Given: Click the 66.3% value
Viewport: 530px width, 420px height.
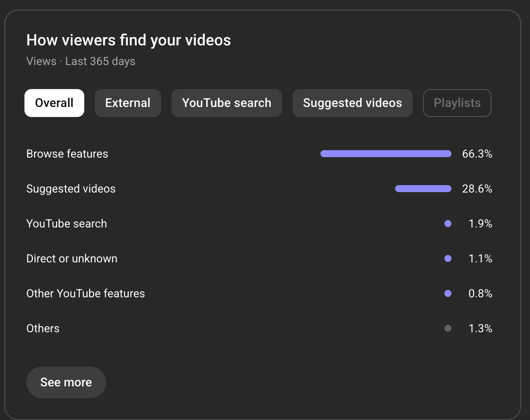Looking at the screenshot, I should [x=477, y=154].
